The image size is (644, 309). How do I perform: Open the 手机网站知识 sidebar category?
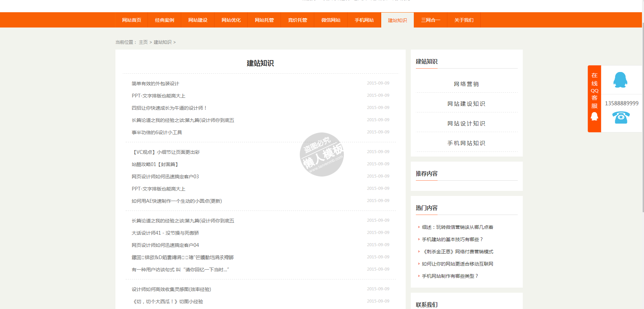pyautogui.click(x=466, y=143)
